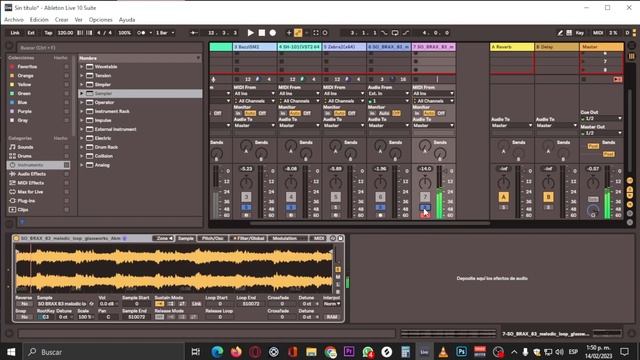
Task: Set track 7 Monitor to Off
Action: (441, 113)
